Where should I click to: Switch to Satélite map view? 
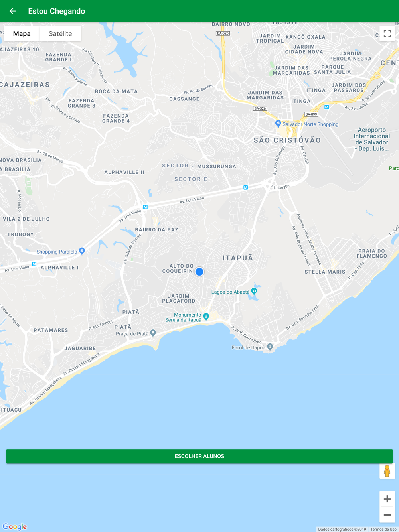point(60,34)
